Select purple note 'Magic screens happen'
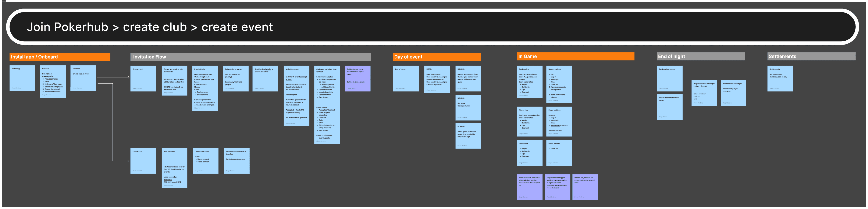 (x=557, y=187)
